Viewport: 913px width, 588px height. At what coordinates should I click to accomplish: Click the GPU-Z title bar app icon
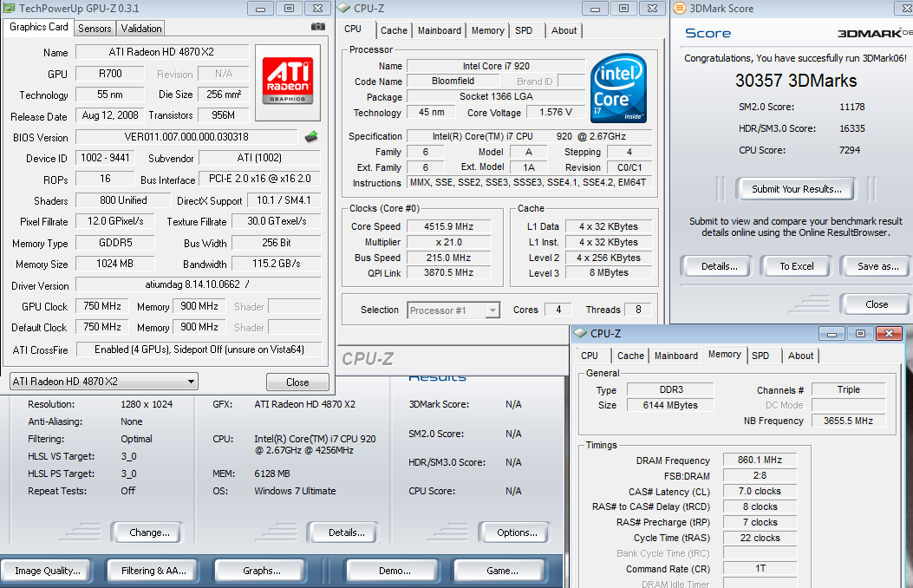coord(10,8)
